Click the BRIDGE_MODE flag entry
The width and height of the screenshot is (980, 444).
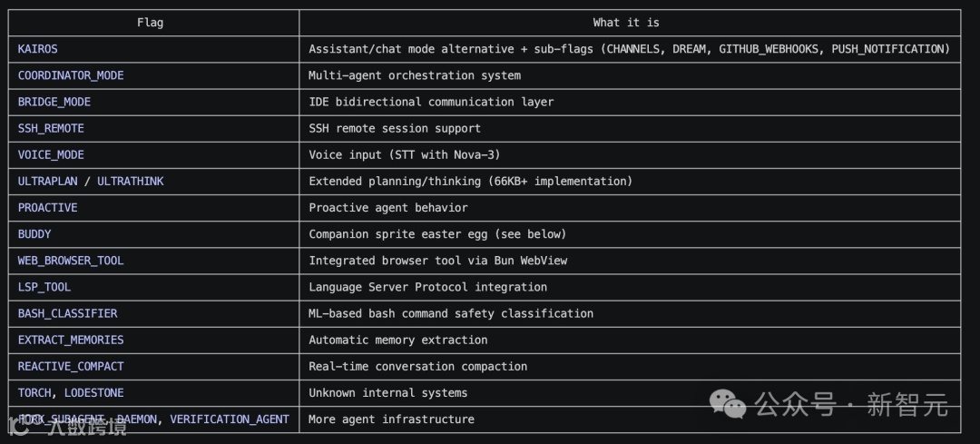tap(54, 102)
